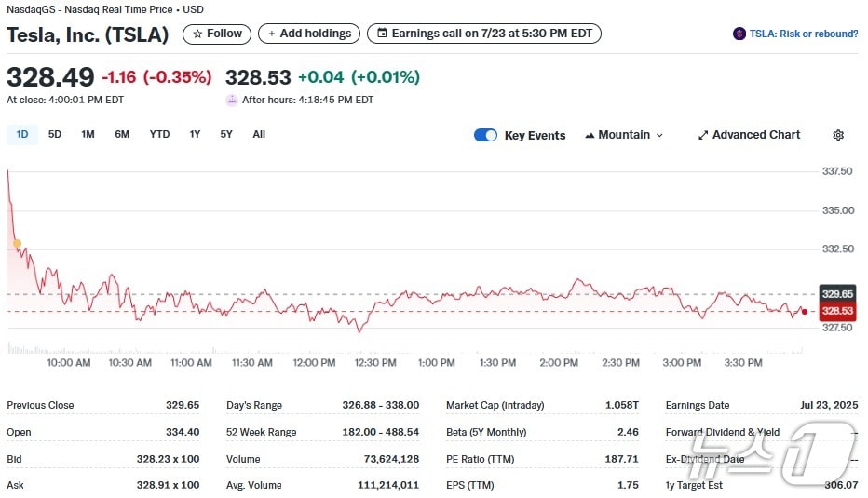The image size is (868, 498).
Task: Select the All time range
Action: click(259, 134)
